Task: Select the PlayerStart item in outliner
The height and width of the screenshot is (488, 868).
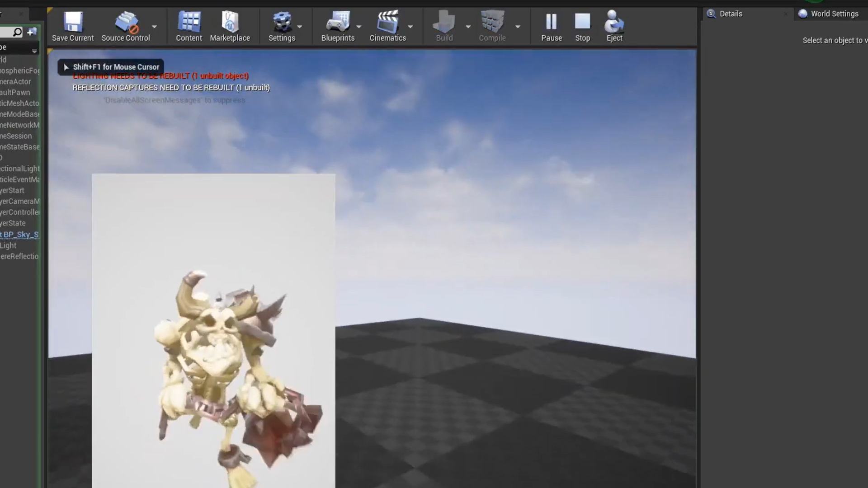Action: coord(13,191)
